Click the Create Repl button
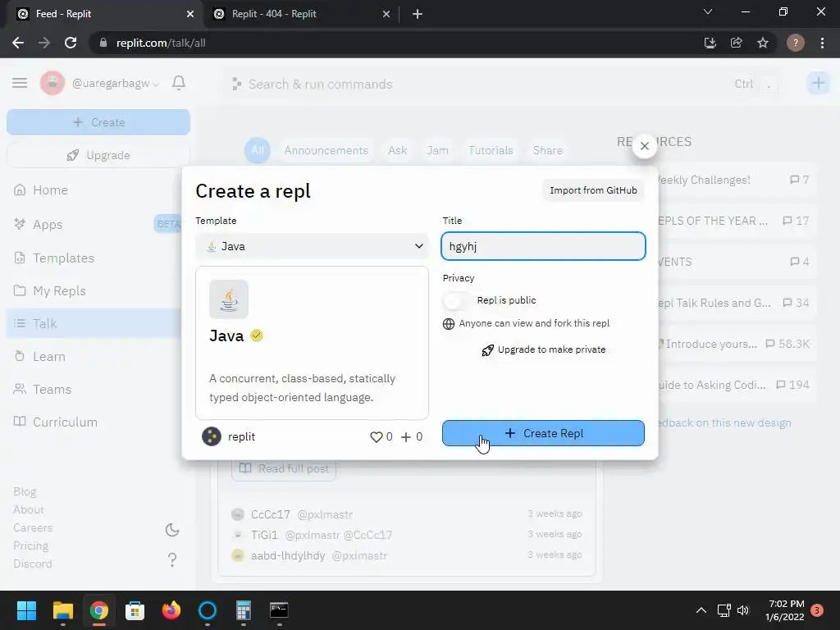This screenshot has width=840, height=630. tap(543, 433)
